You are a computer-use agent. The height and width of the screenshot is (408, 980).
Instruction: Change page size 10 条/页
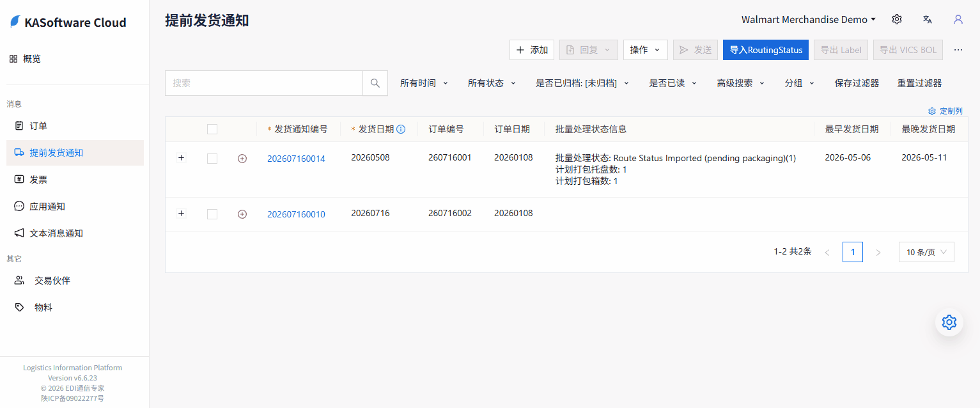[x=926, y=253]
